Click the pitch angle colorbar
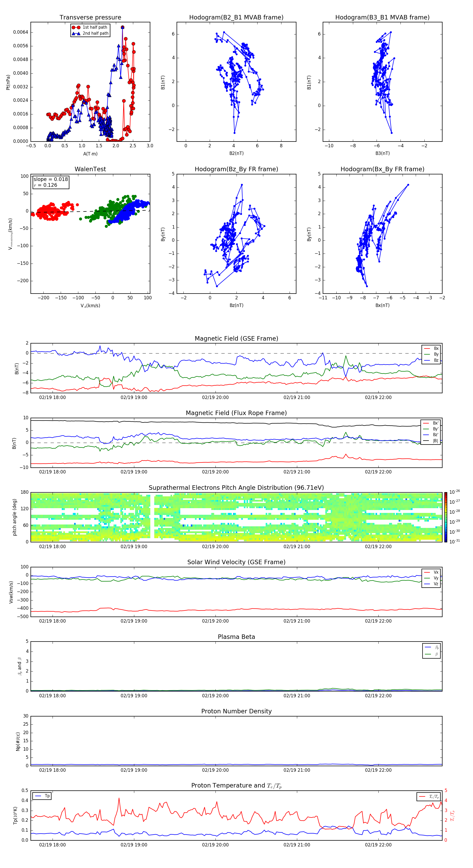The width and height of the screenshot is (473, 868). [446, 517]
